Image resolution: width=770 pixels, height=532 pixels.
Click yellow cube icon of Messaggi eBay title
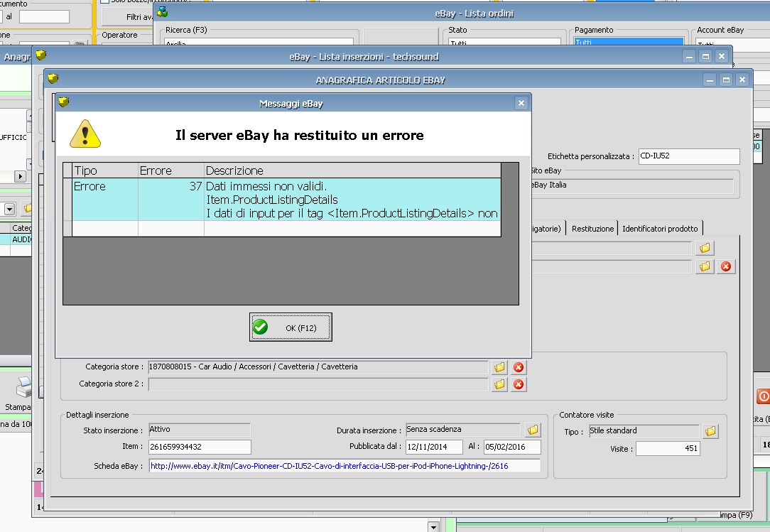pyautogui.click(x=64, y=102)
